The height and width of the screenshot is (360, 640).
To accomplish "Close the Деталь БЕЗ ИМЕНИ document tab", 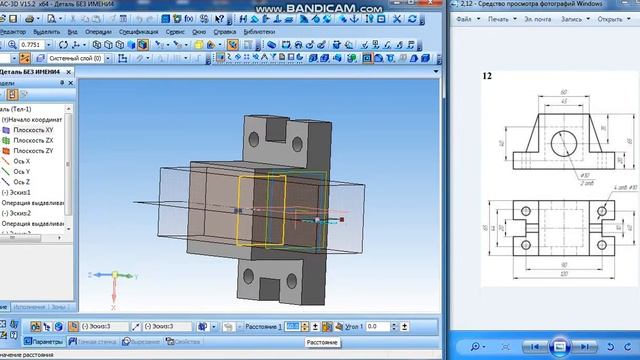I will pyautogui.click(x=69, y=72).
